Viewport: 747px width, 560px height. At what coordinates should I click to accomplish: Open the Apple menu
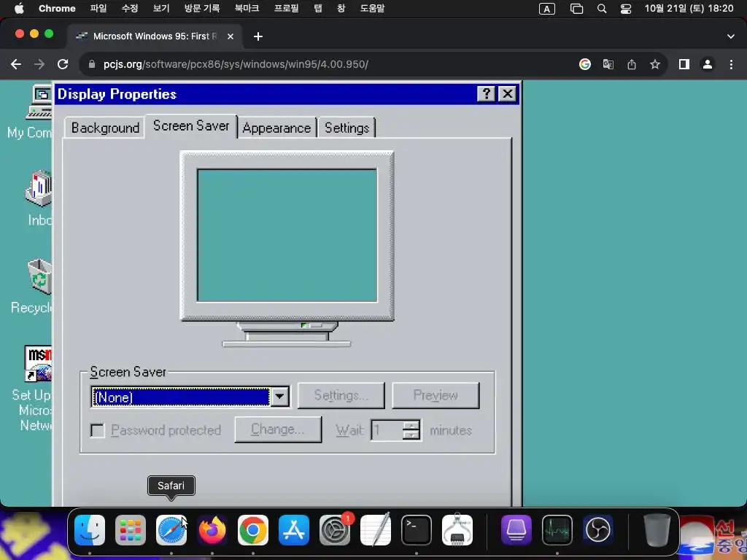19,8
